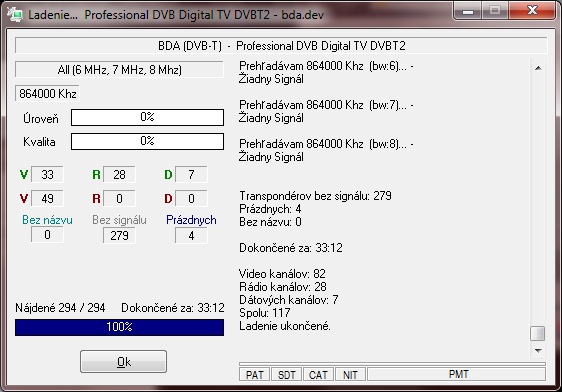This screenshot has height=392, width=562.
Task: Click the Ok button
Action: [x=123, y=362]
